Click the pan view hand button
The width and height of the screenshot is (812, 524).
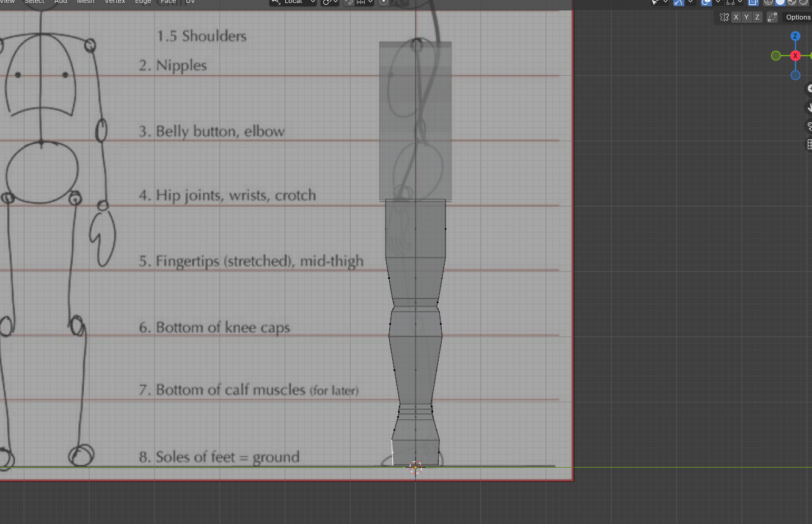(x=809, y=108)
